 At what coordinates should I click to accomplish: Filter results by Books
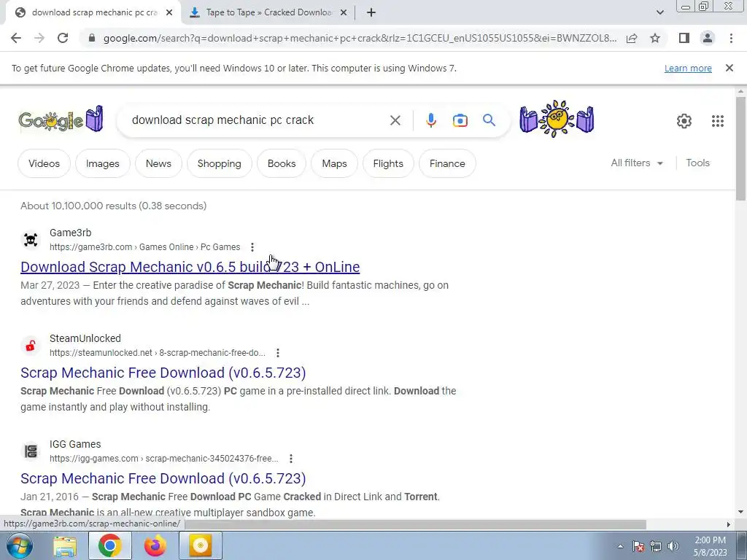[282, 163]
